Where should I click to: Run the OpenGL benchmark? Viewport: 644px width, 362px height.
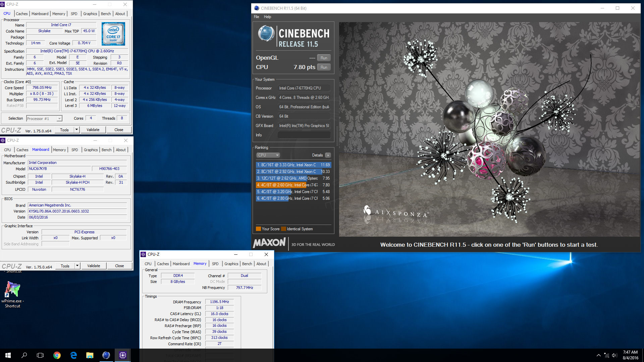tap(324, 58)
